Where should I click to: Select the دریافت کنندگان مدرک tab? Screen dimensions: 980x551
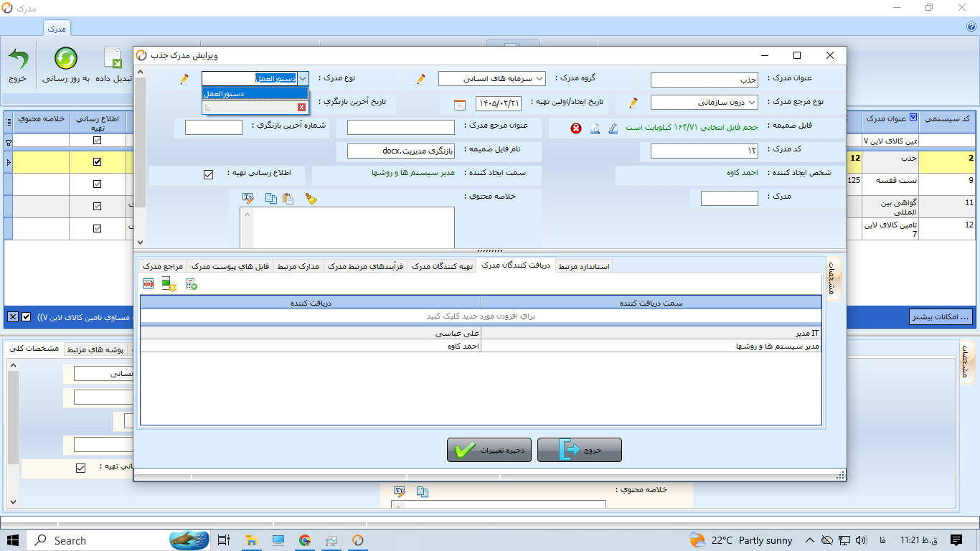click(x=516, y=265)
